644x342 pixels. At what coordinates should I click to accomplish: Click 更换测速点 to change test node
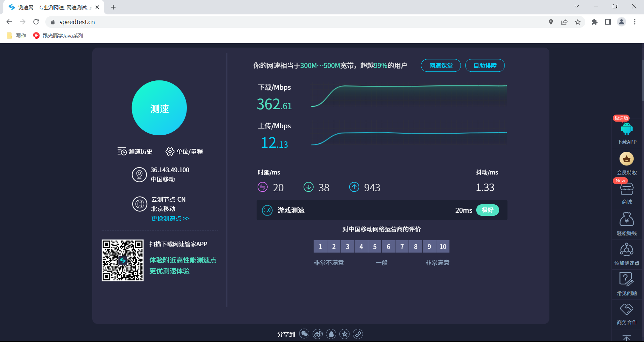point(170,218)
